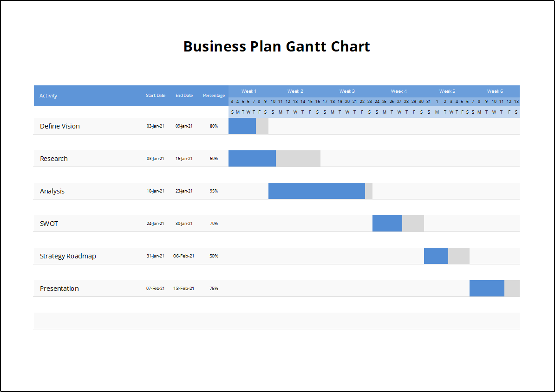Click the Week 3 timeline label
The height and width of the screenshot is (392, 555).
coord(347,91)
